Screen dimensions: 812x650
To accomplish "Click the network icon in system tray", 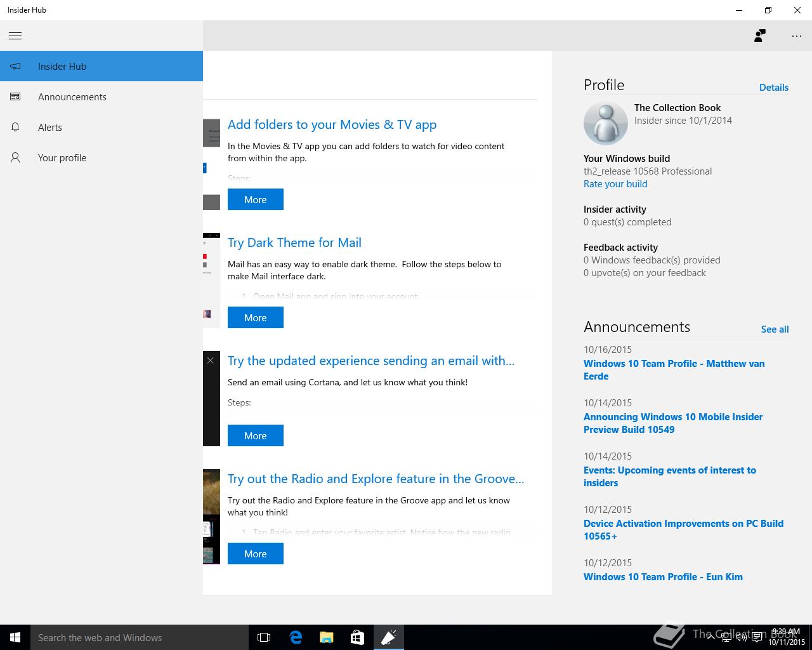I will coord(728,637).
